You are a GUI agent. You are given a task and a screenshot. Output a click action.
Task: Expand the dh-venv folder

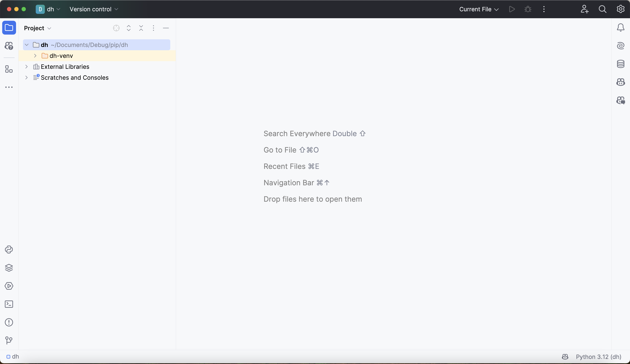click(x=35, y=56)
